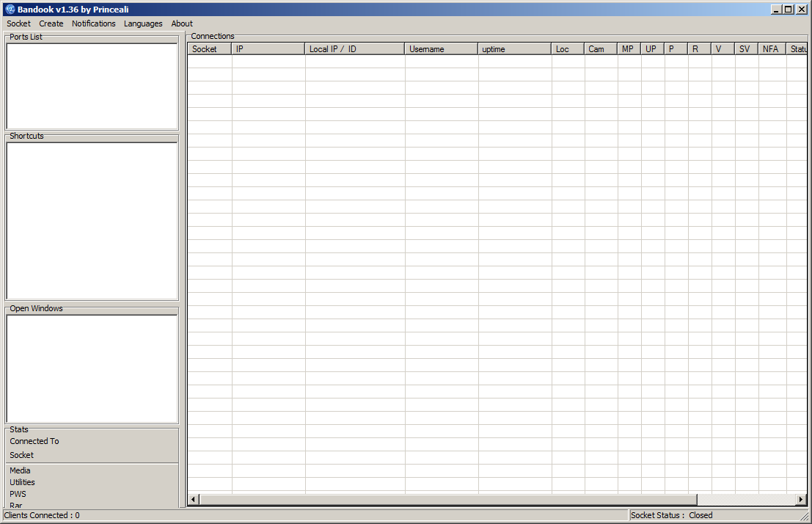812x524 pixels.
Task: Click the Bandook app icon in title bar
Action: 10,10
